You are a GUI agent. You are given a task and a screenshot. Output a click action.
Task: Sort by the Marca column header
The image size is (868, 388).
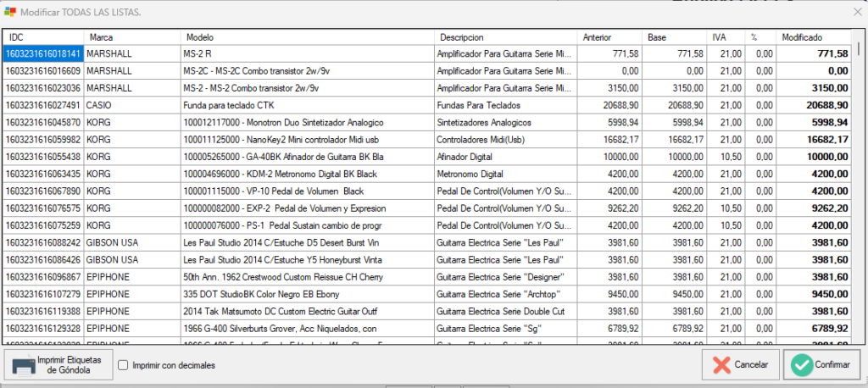point(132,37)
